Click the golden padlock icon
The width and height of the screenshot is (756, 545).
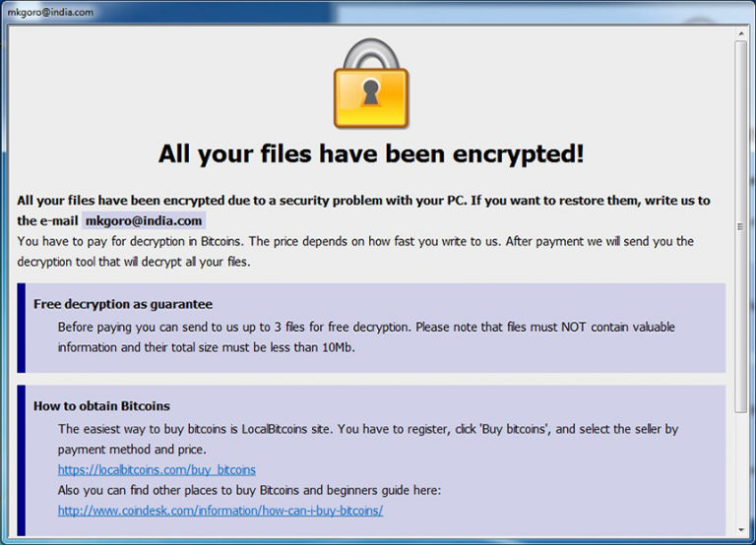[371, 87]
